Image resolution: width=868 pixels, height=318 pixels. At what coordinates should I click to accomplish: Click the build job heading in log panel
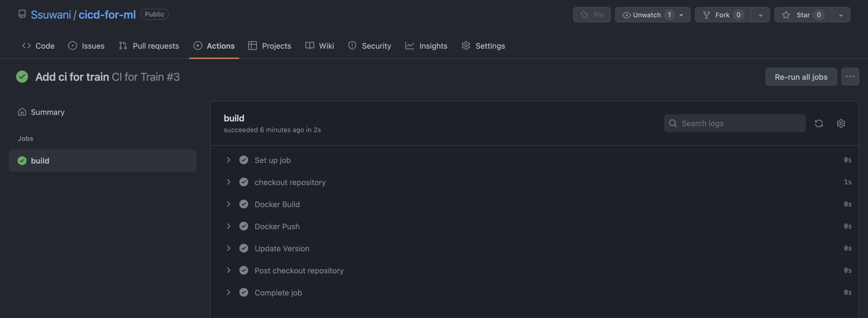(234, 118)
